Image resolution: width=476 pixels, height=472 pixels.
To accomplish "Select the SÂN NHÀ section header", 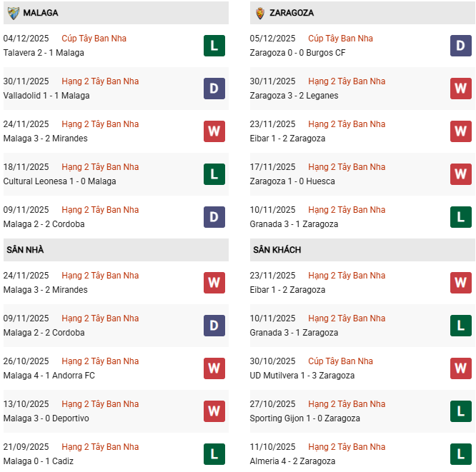I will pos(26,250).
